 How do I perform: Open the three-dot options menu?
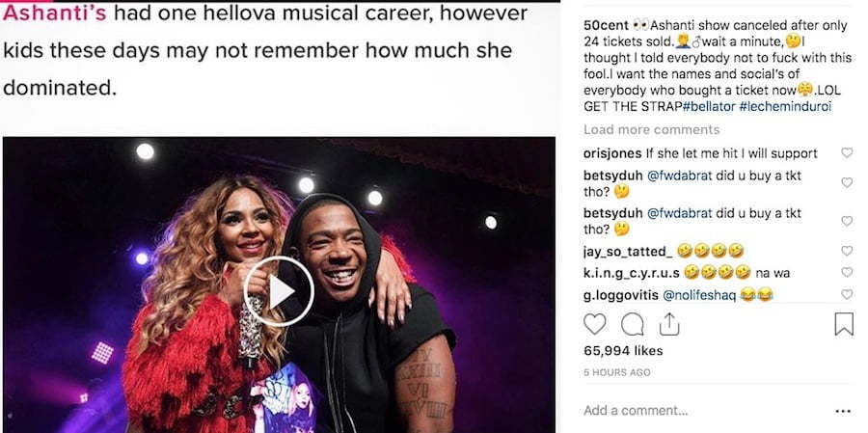843,411
